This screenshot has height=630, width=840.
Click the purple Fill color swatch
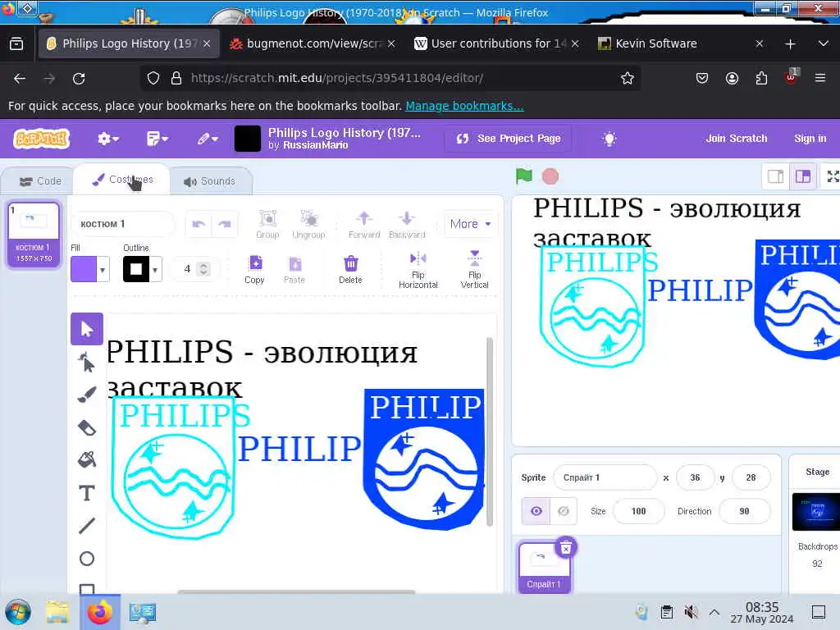click(x=84, y=269)
